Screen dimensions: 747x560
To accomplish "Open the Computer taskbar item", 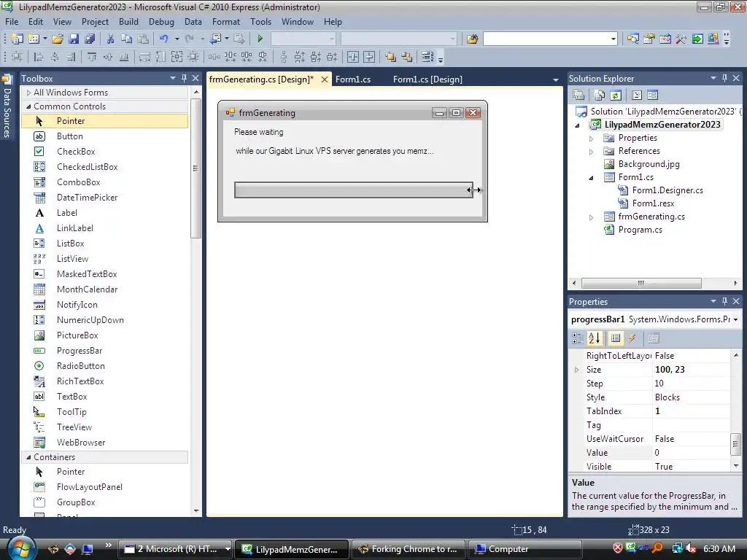I will click(524, 549).
